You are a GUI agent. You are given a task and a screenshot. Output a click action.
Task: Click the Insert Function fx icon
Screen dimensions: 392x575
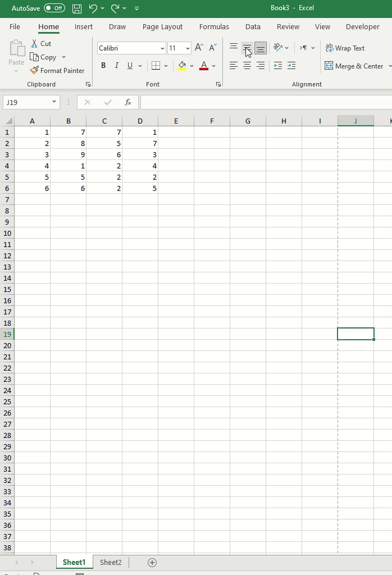coord(127,102)
